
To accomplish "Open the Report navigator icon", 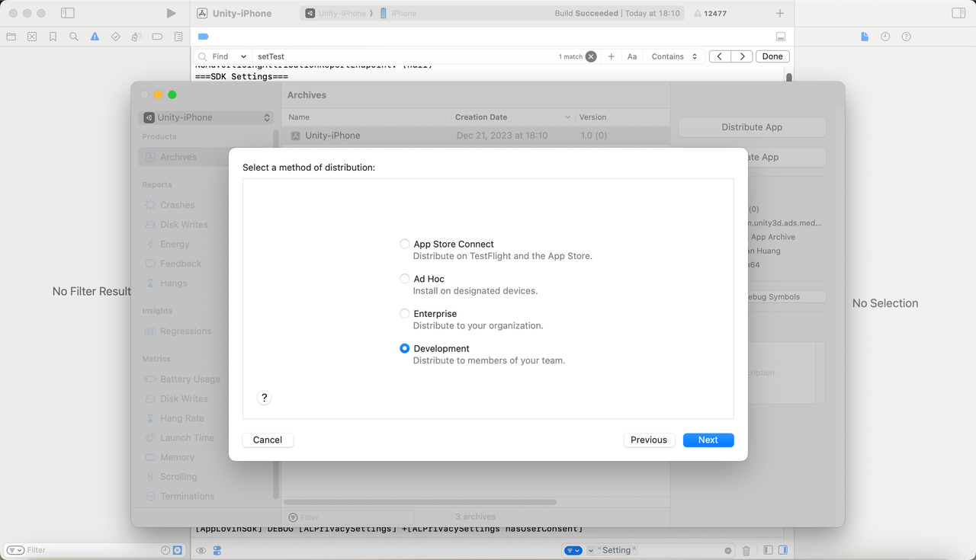I will click(178, 37).
